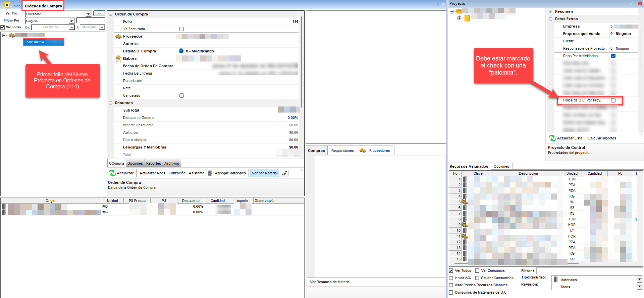This screenshot has height=298, width=644.
Task: Click the yellow truck icon on the Proveedores tab
Action: tap(363, 151)
